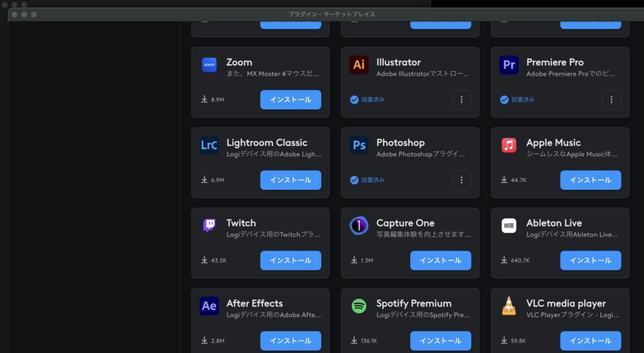Image resolution: width=644 pixels, height=353 pixels.
Task: Click the Capture One icon
Action: (x=359, y=225)
